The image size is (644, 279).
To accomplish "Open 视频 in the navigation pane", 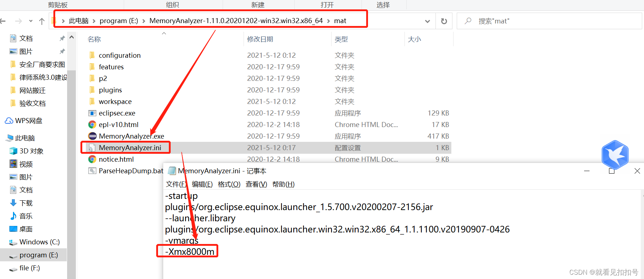I will (x=21, y=164).
